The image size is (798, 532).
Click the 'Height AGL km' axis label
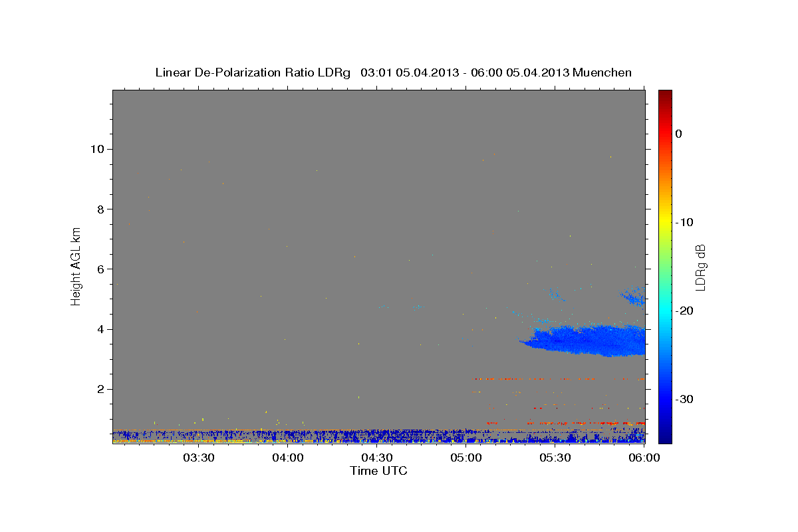pos(76,265)
